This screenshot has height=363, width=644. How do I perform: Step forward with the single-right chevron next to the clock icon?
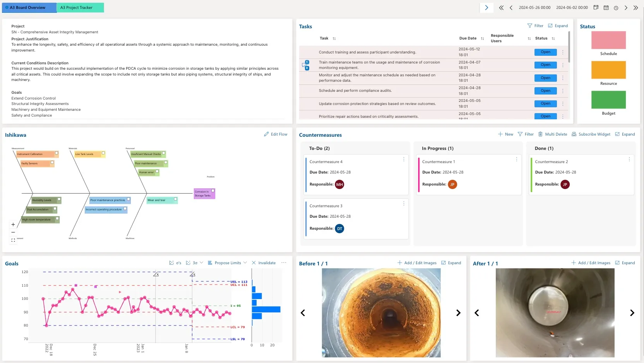click(x=626, y=8)
